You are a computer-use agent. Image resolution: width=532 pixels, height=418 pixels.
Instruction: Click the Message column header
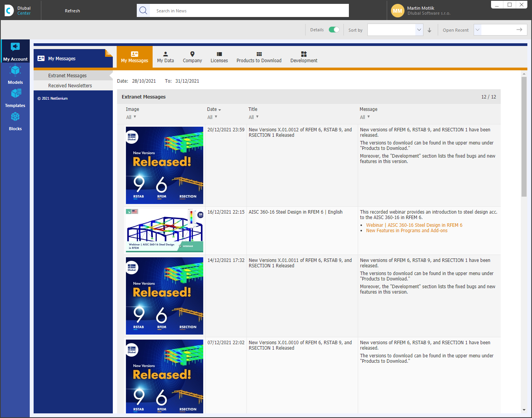pyautogui.click(x=368, y=109)
